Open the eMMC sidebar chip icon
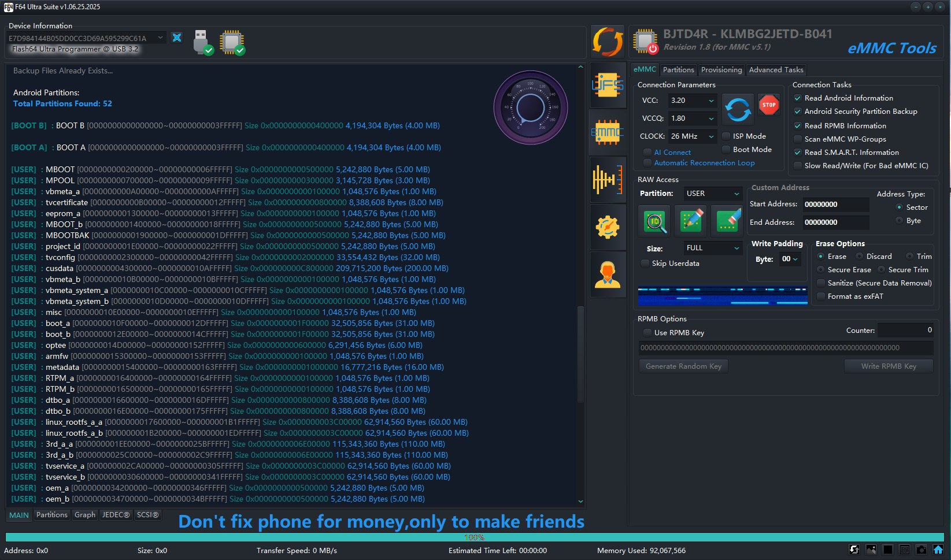The width and height of the screenshot is (951, 560). [x=608, y=132]
